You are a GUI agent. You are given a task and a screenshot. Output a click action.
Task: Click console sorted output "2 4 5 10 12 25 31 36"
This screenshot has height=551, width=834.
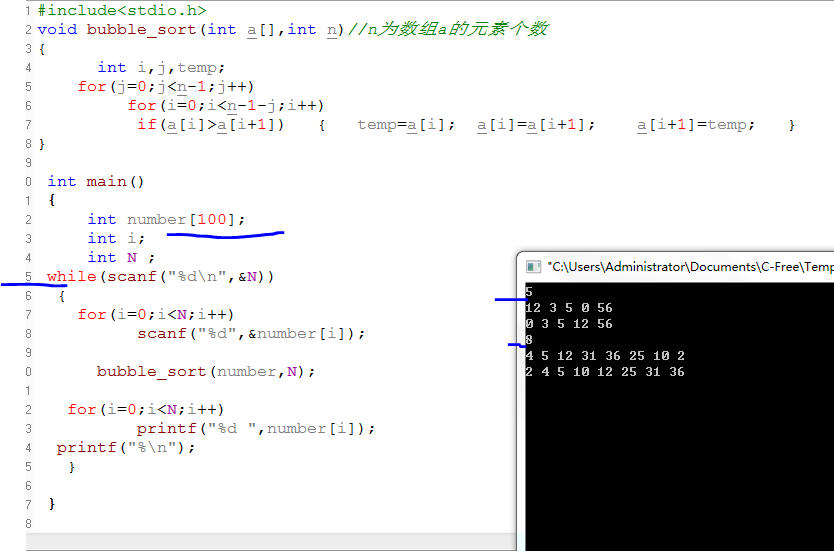point(605,371)
